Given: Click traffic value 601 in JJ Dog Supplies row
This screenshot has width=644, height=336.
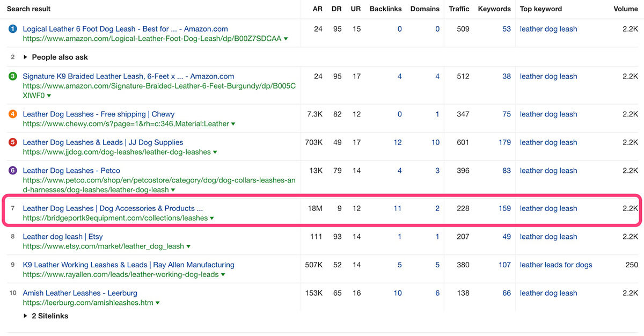Looking at the screenshot, I should [x=463, y=142].
